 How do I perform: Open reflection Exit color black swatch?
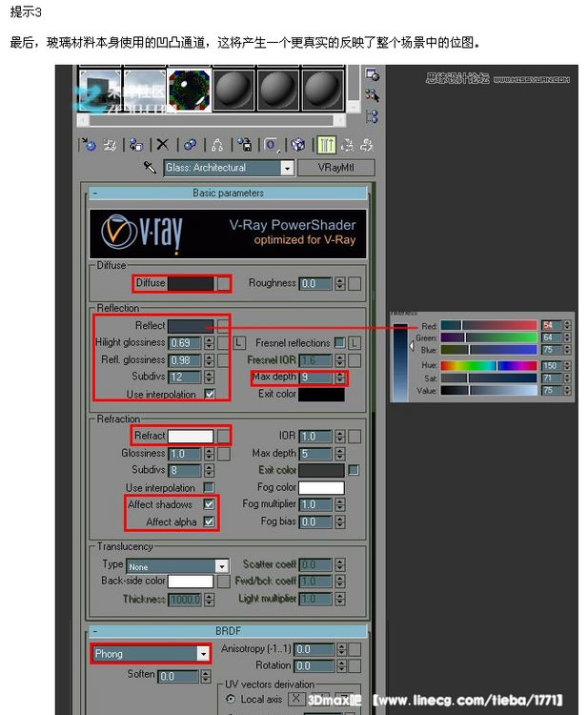(321, 395)
